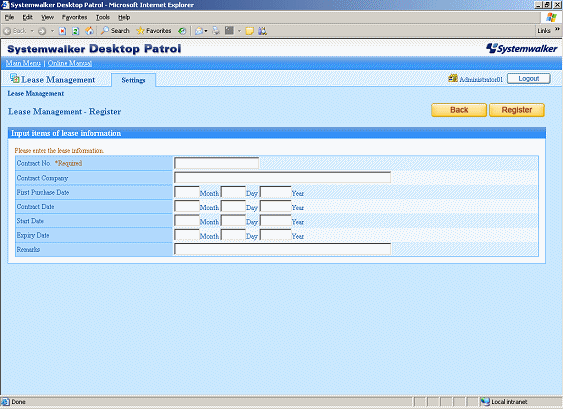
Task: Click the browser Forward arrow icon
Action: coord(42,31)
